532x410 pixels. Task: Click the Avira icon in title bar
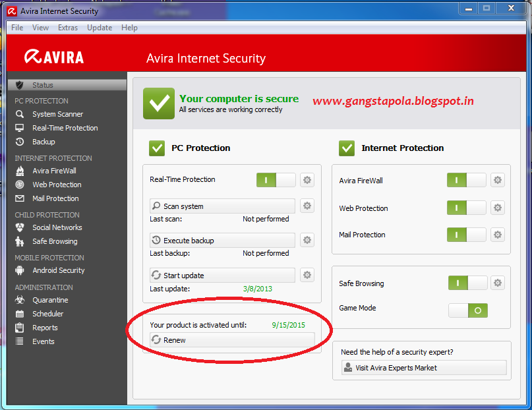[x=12, y=11]
